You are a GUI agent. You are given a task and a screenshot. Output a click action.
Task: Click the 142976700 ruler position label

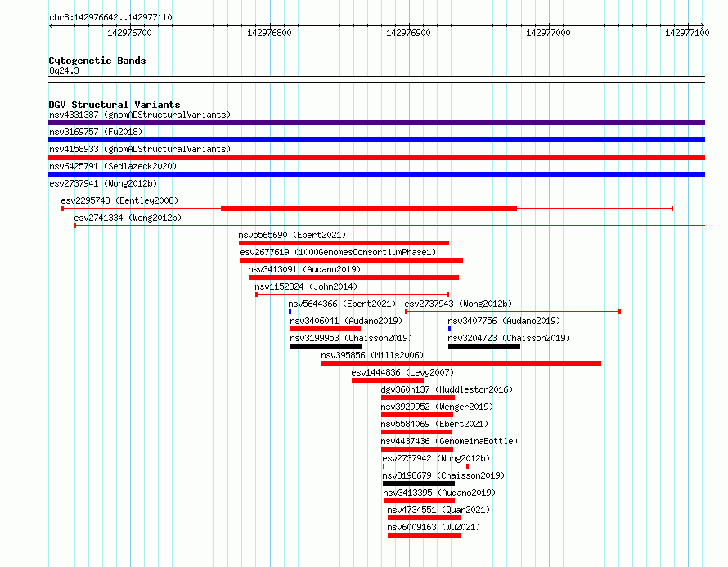129,33
